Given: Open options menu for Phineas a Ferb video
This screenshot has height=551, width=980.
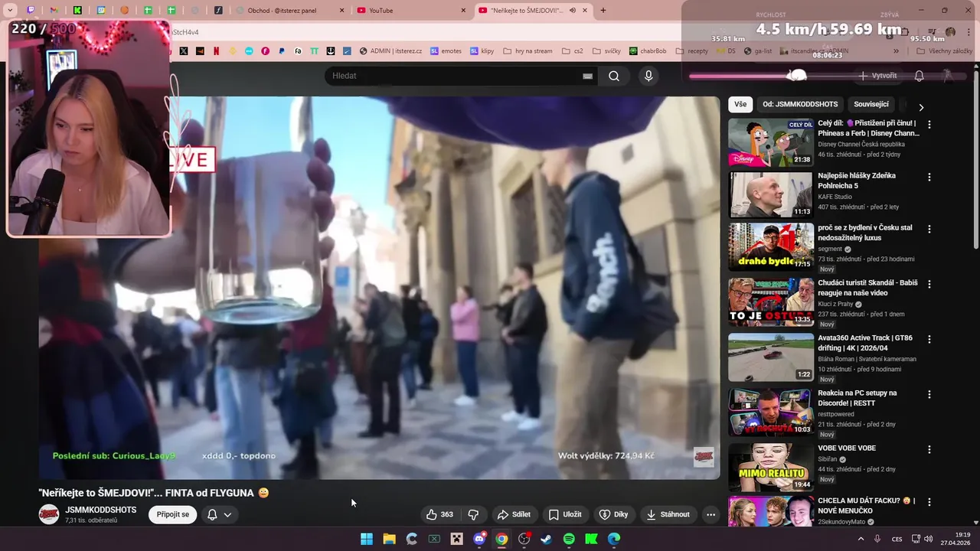Looking at the screenshot, I should click(929, 124).
